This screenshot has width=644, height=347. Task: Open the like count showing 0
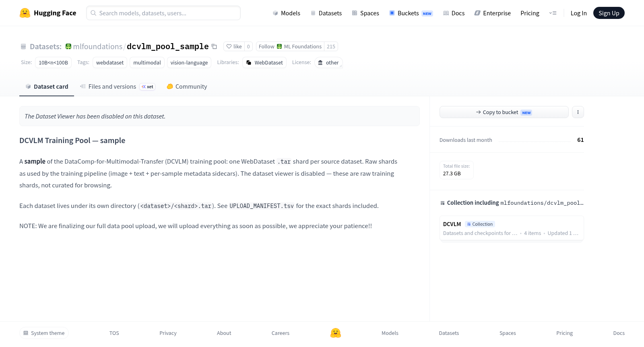pos(248,46)
